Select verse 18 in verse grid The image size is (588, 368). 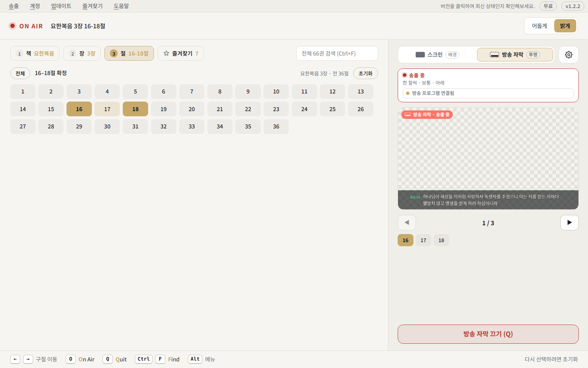tap(135, 109)
